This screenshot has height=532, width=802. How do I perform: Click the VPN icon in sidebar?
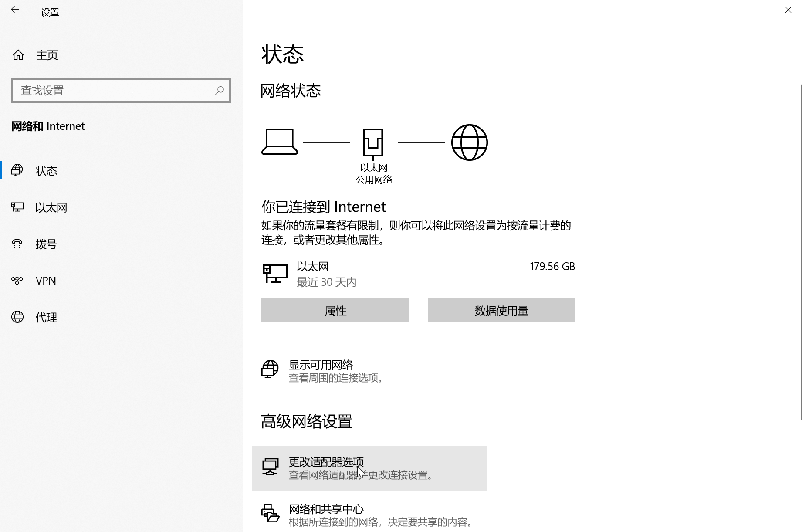17,281
